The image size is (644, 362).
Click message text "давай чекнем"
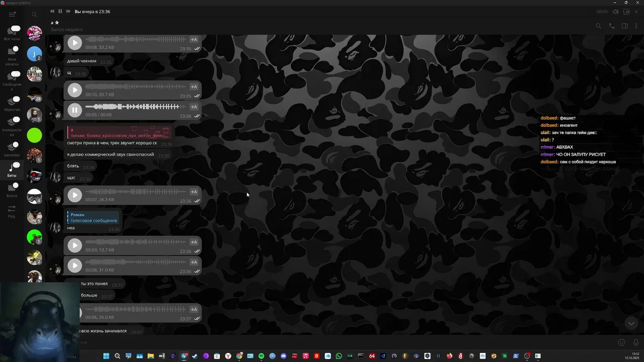82,61
